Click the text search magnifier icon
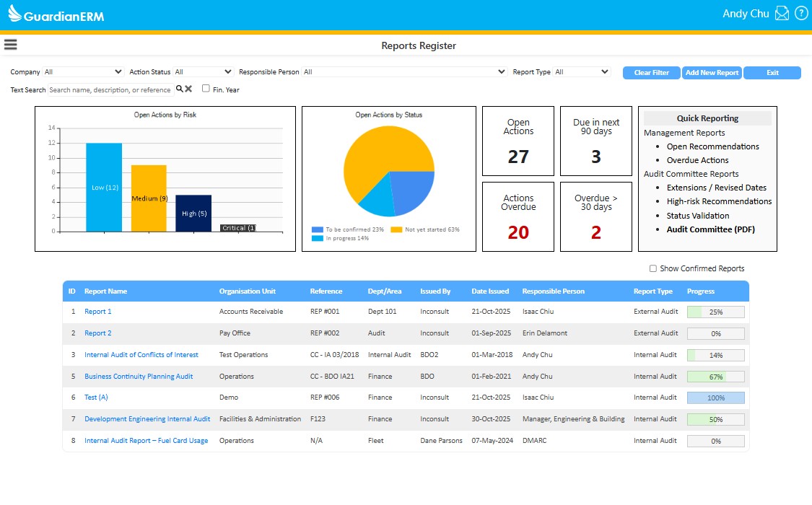Image resolution: width=812 pixels, height=505 pixels. (179, 89)
